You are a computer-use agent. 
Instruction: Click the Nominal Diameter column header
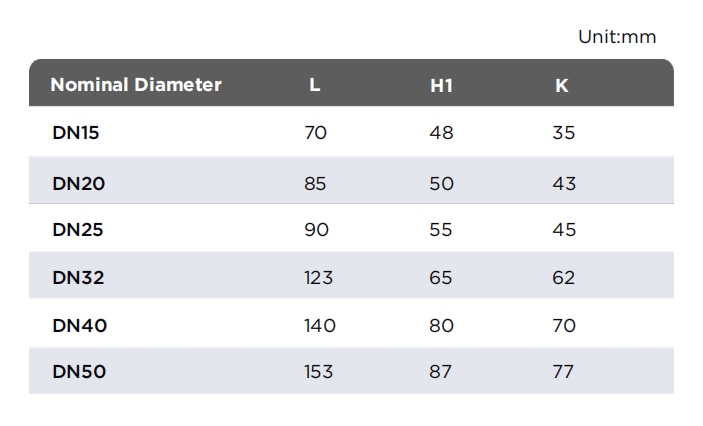(x=136, y=85)
